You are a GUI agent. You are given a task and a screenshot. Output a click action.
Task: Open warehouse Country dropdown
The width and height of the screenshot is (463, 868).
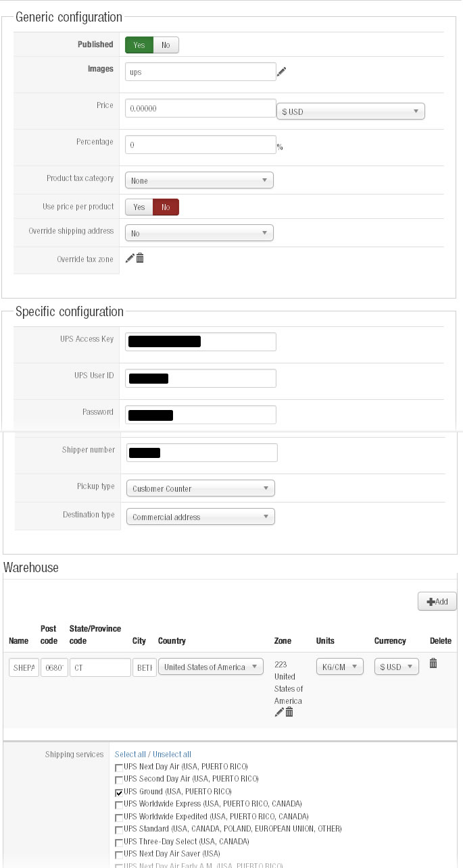click(211, 667)
